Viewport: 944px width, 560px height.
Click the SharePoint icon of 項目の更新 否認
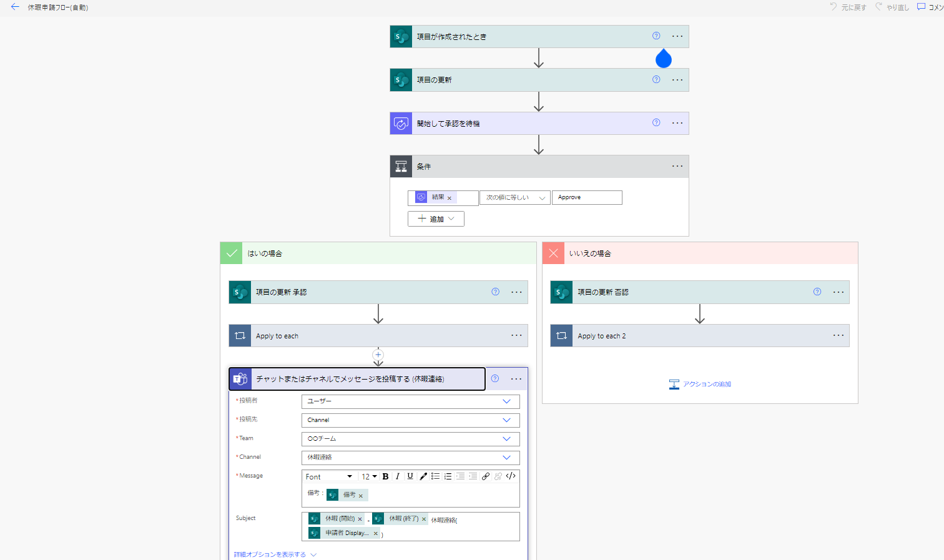tap(561, 292)
